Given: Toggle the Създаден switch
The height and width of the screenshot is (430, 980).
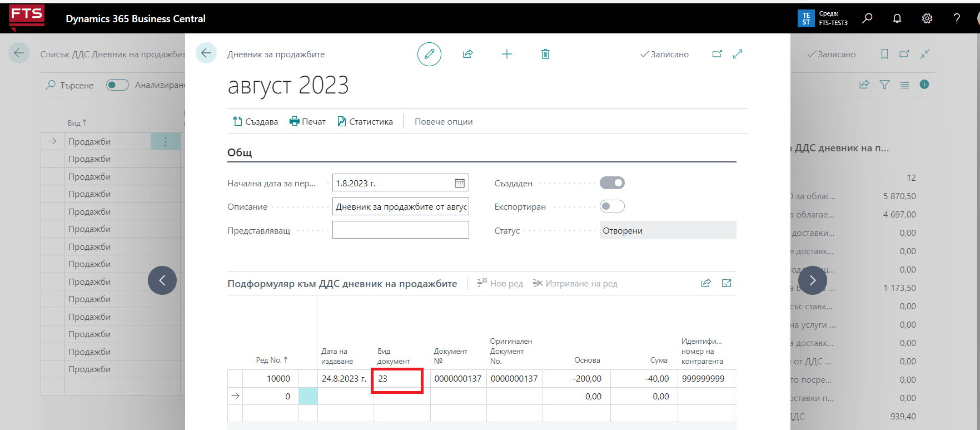Looking at the screenshot, I should pyautogui.click(x=612, y=183).
